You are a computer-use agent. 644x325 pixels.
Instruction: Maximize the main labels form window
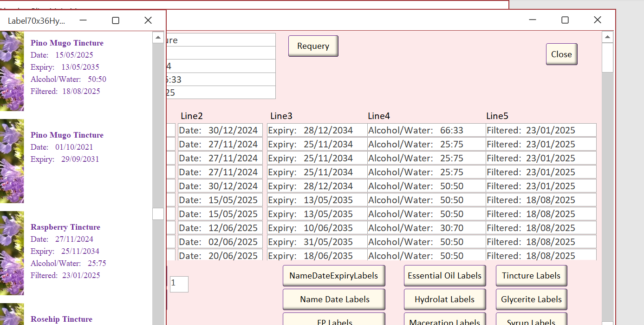pos(565,20)
